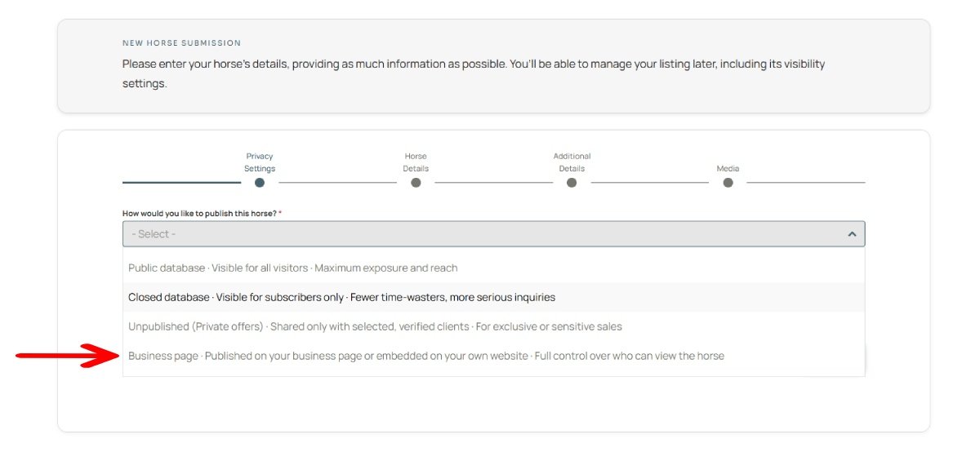Click the Privacy Settings step dot
This screenshot has width=980, height=461.
click(260, 183)
